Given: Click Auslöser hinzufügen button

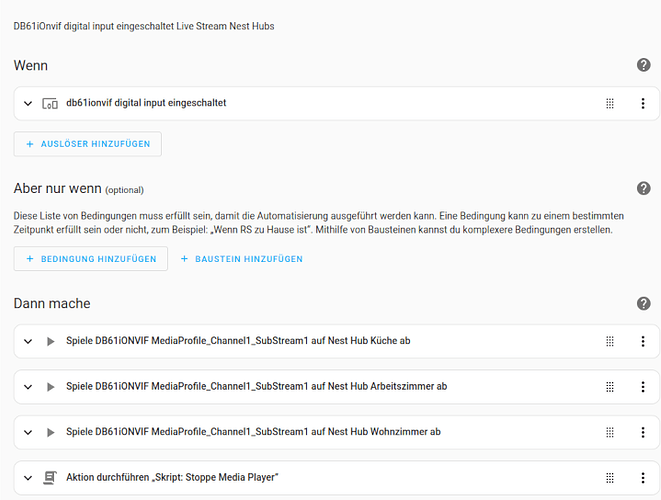Looking at the screenshot, I should click(88, 144).
